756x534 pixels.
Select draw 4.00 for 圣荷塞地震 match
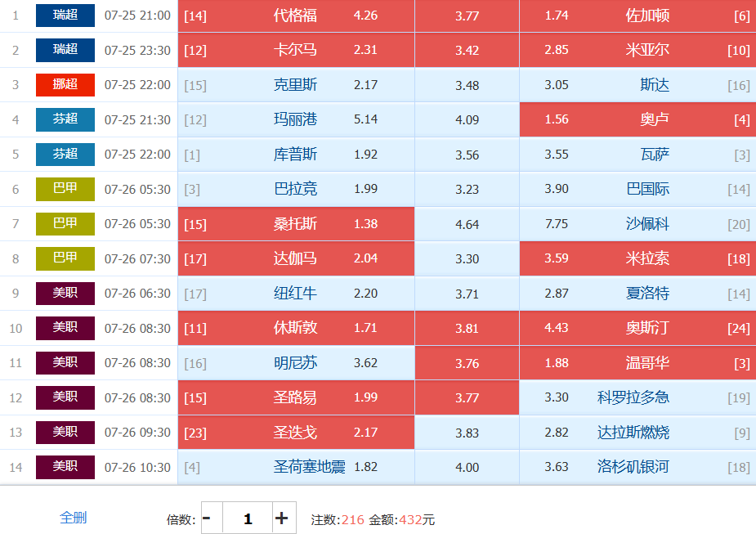467,467
